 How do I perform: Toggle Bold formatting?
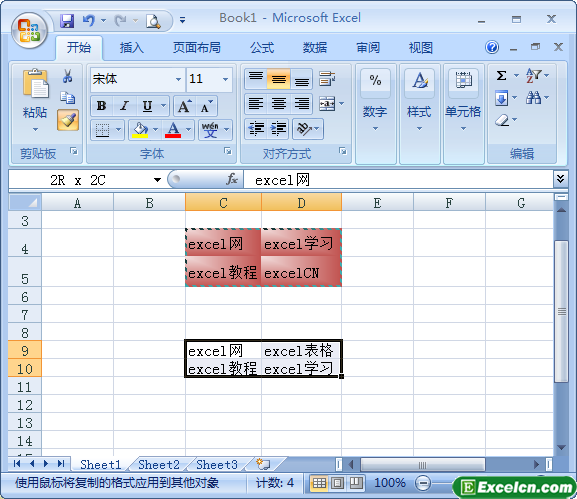tap(102, 106)
